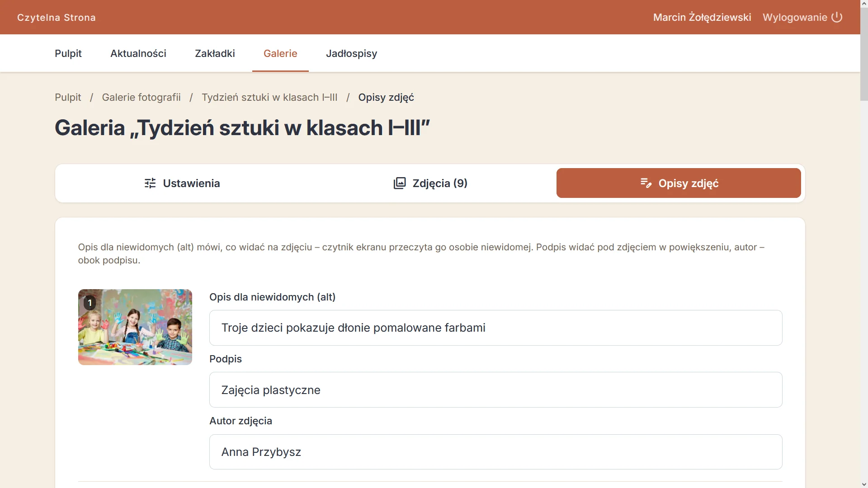Screen dimensions: 868x488
Task: Select the Opisy zdjęć tab
Action: click(x=679, y=183)
